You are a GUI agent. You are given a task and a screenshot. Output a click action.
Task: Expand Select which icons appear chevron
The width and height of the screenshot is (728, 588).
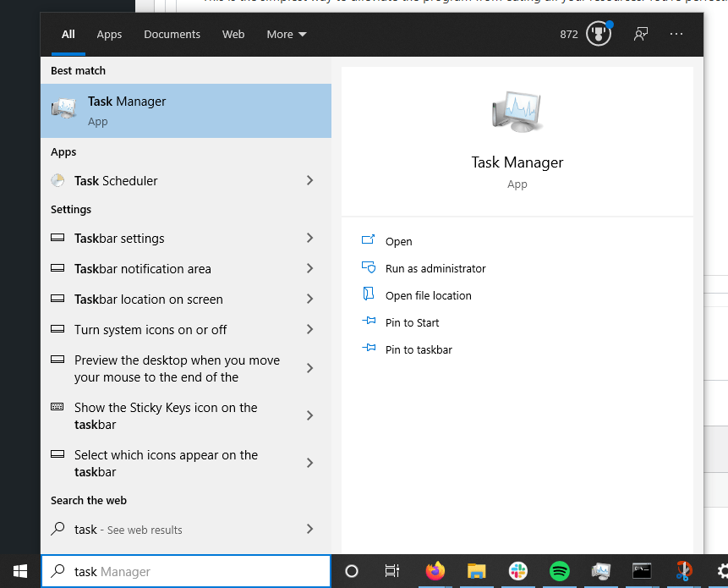(309, 463)
